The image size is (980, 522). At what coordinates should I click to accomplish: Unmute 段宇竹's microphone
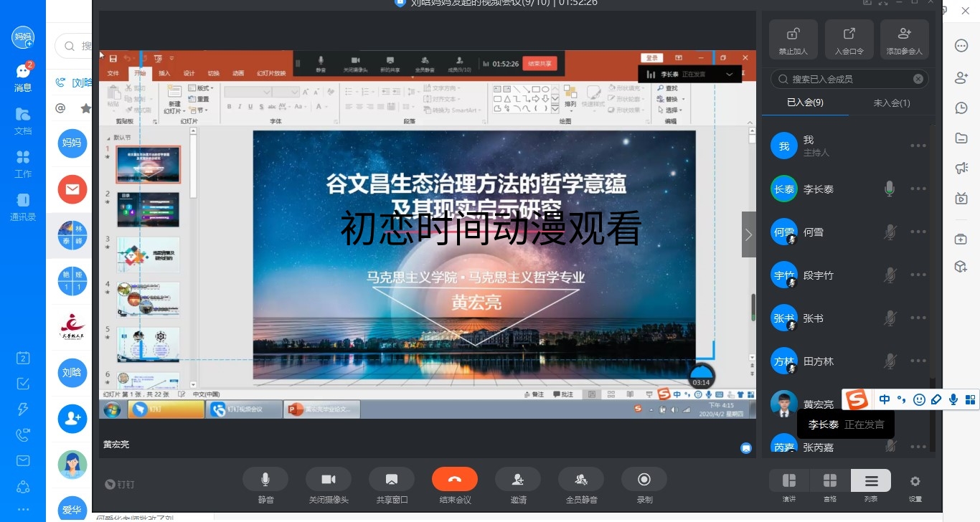[890, 275]
